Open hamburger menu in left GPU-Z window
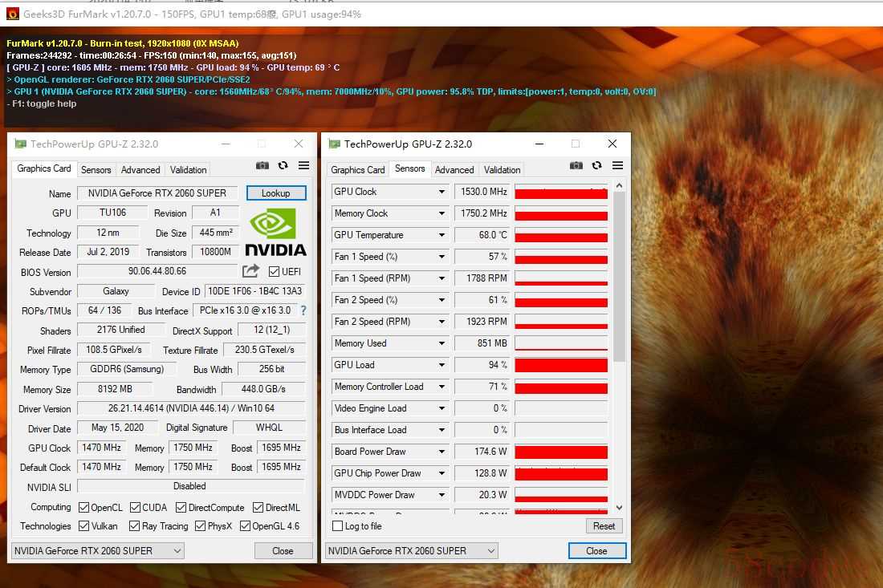The width and height of the screenshot is (883, 588). [303, 165]
